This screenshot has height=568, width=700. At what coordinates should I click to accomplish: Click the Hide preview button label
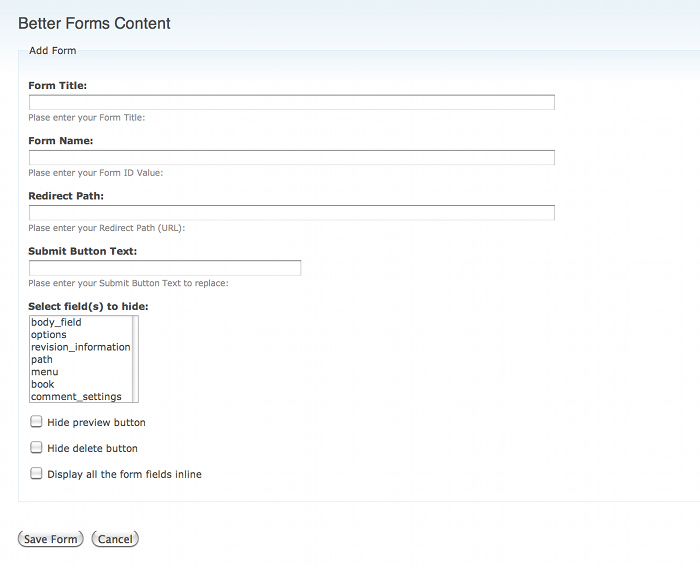click(96, 423)
